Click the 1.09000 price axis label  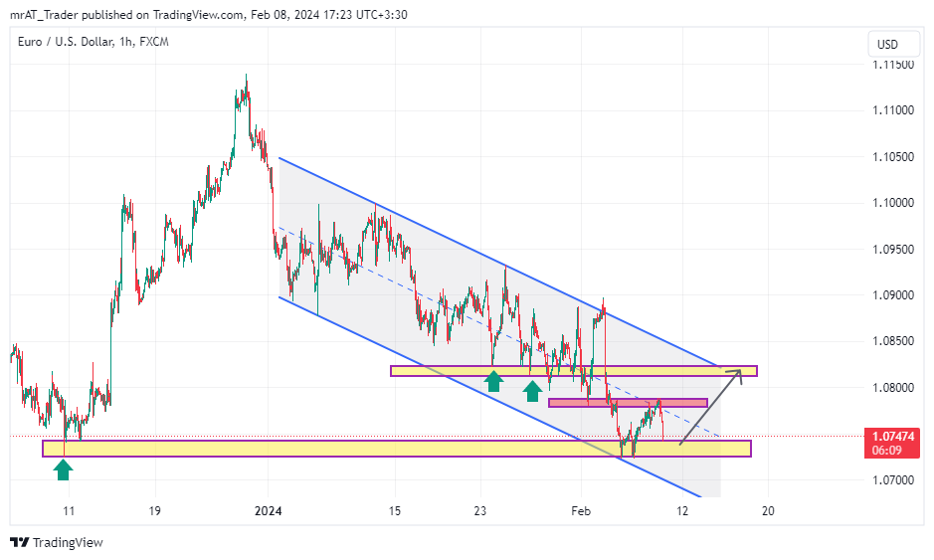coord(893,294)
